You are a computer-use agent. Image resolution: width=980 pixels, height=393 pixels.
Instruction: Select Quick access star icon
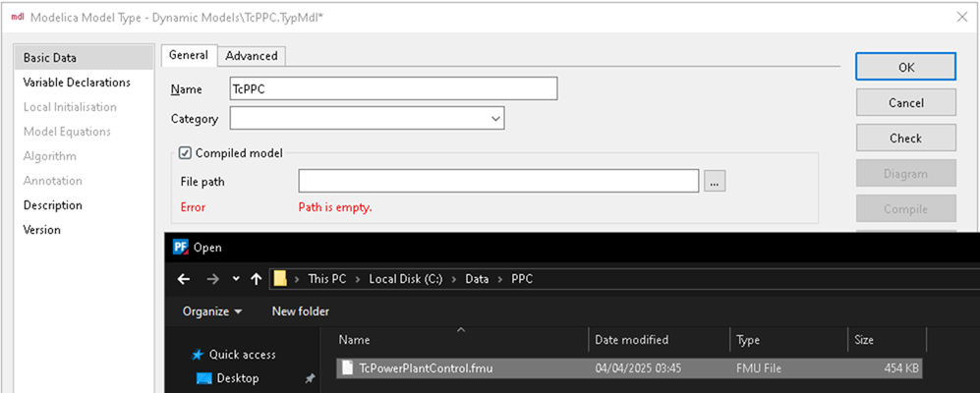point(198,355)
